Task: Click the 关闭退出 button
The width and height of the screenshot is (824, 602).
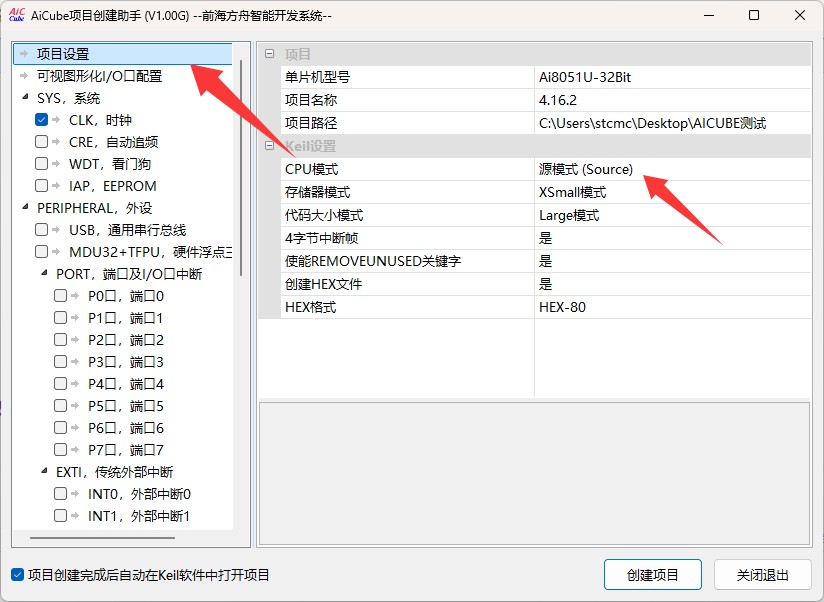Action: click(x=763, y=575)
